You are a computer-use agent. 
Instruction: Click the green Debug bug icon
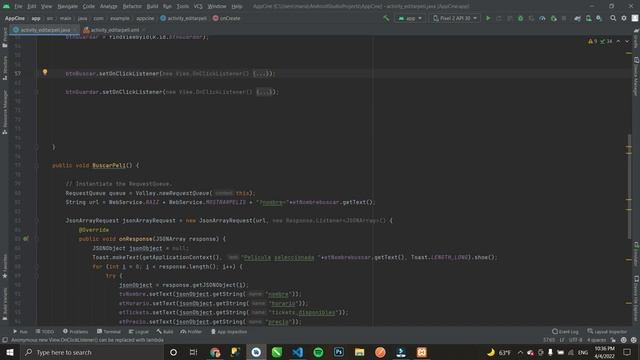point(520,18)
